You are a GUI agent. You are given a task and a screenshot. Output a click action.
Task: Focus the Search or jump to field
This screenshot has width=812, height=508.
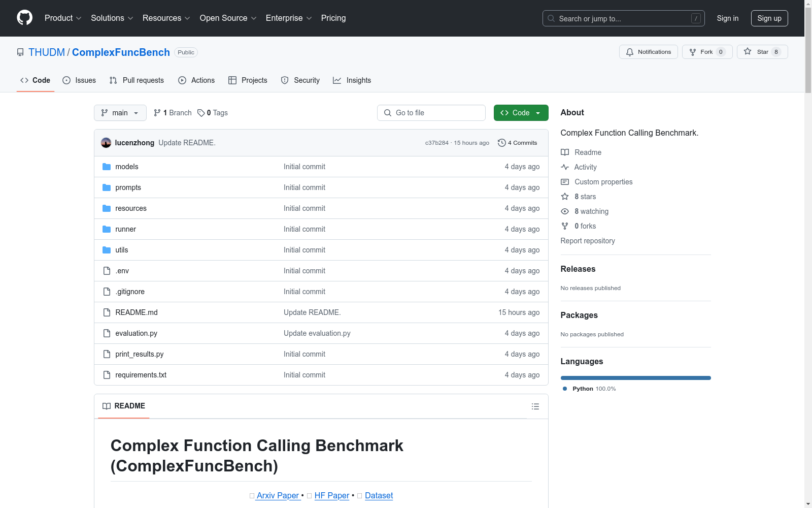click(x=624, y=18)
